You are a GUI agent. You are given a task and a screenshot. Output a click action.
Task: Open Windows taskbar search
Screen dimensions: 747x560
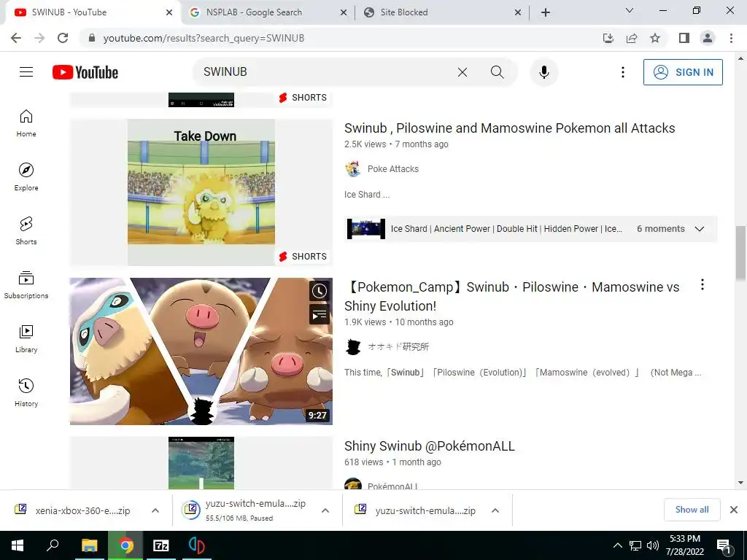click(53, 545)
